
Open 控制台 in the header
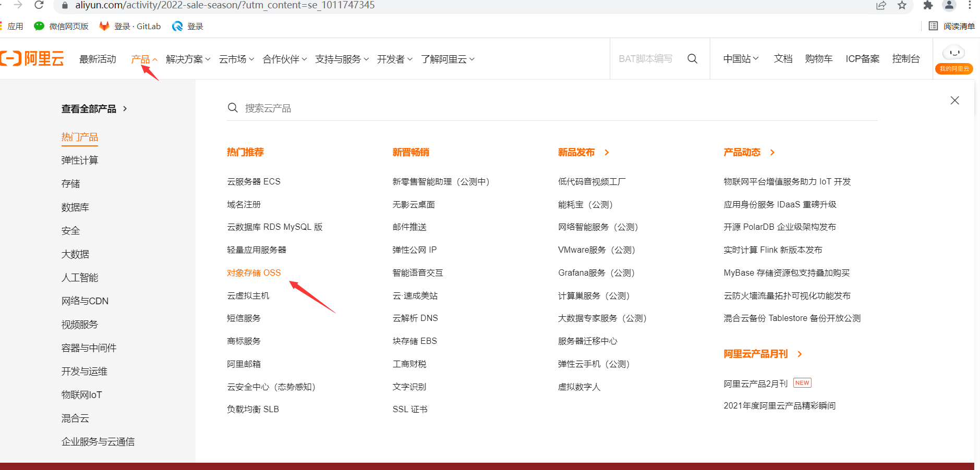[x=906, y=59]
